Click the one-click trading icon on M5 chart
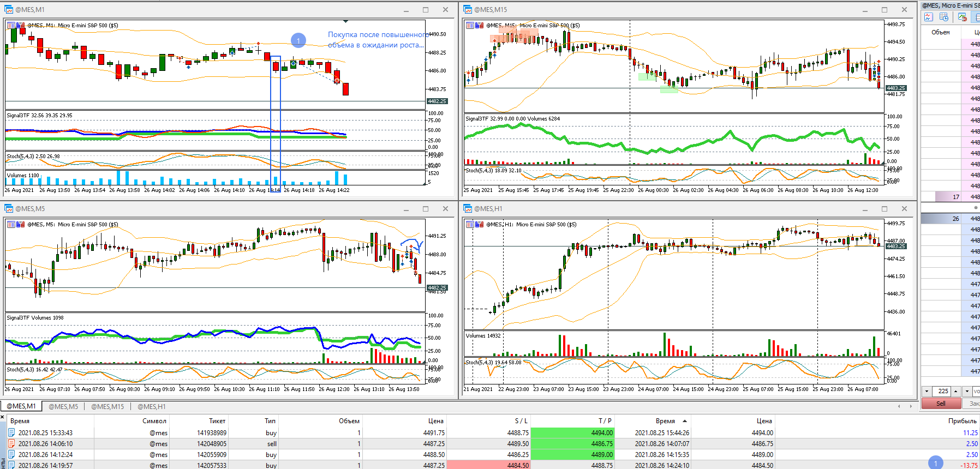This screenshot has width=980, height=469. point(21,224)
